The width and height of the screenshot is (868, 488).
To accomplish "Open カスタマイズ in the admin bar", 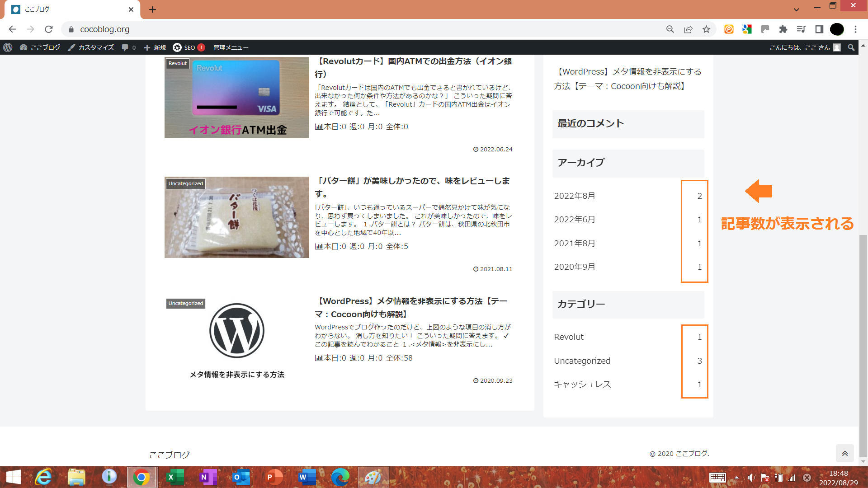I will (91, 47).
